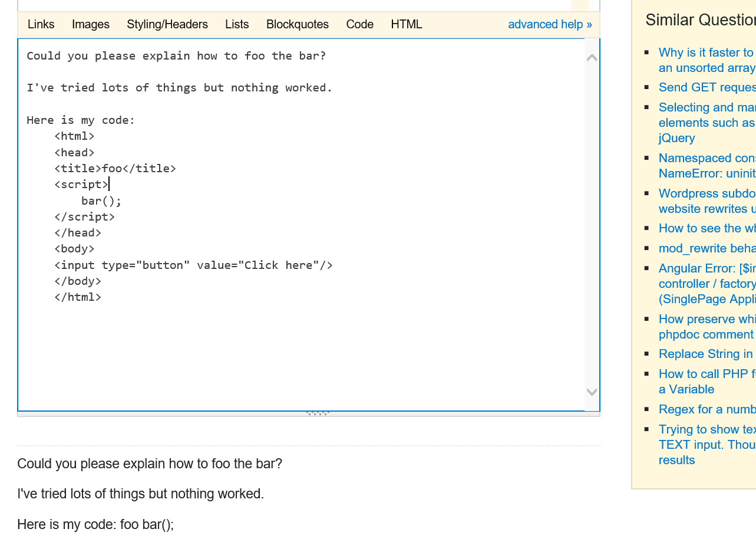Open 'Replace String in' similar question
Screen dimensions: 756x542
point(706,354)
